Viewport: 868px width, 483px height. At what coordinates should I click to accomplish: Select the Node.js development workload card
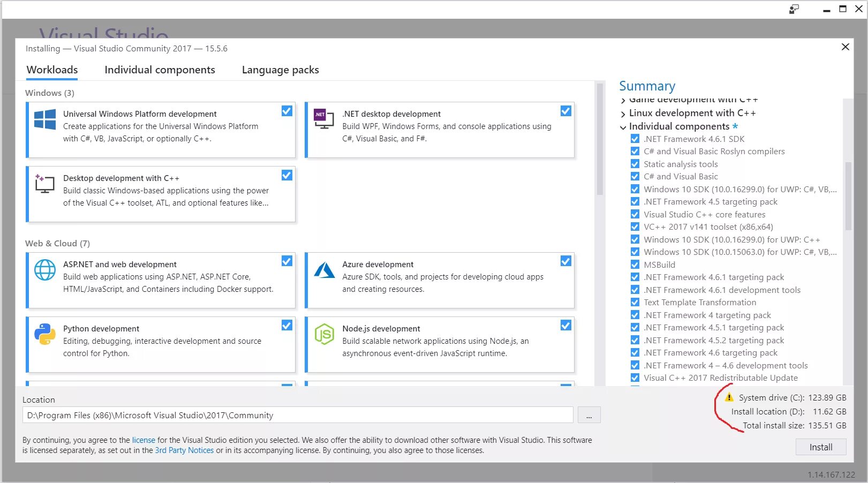click(440, 344)
